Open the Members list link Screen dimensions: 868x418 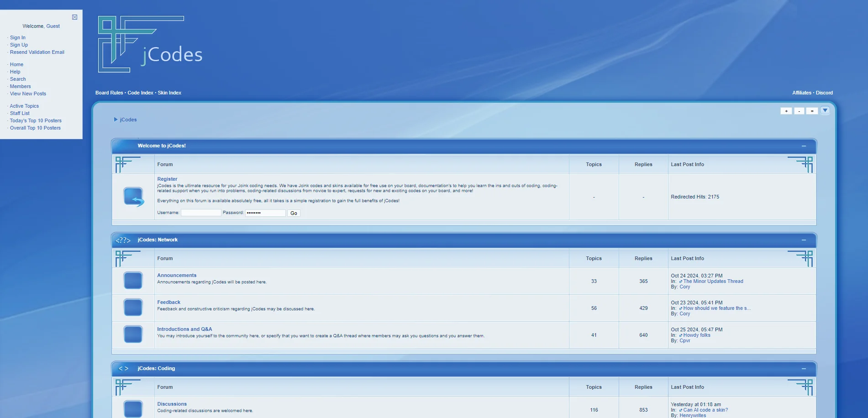click(x=21, y=86)
